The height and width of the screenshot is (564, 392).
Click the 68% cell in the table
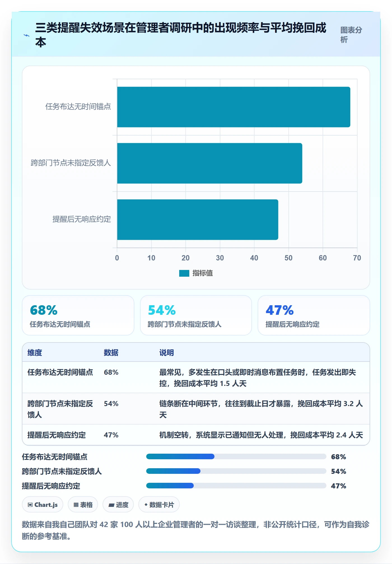111,372
